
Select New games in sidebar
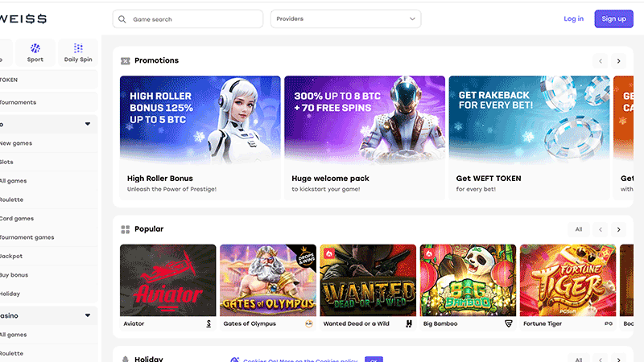pyautogui.click(x=49, y=143)
